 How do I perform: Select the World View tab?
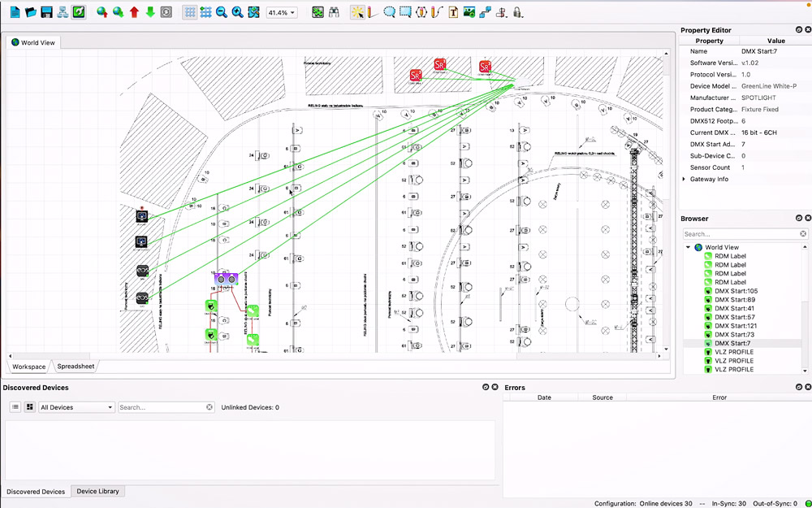33,42
